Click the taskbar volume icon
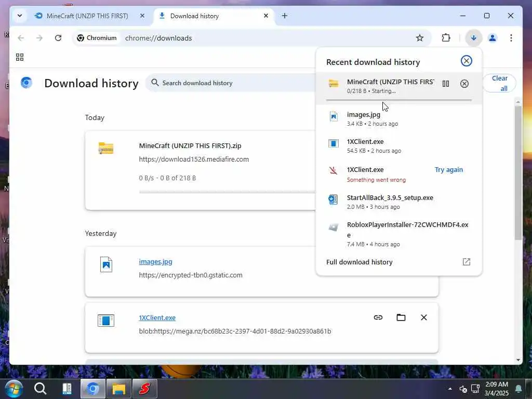532x399 pixels. tap(463, 389)
